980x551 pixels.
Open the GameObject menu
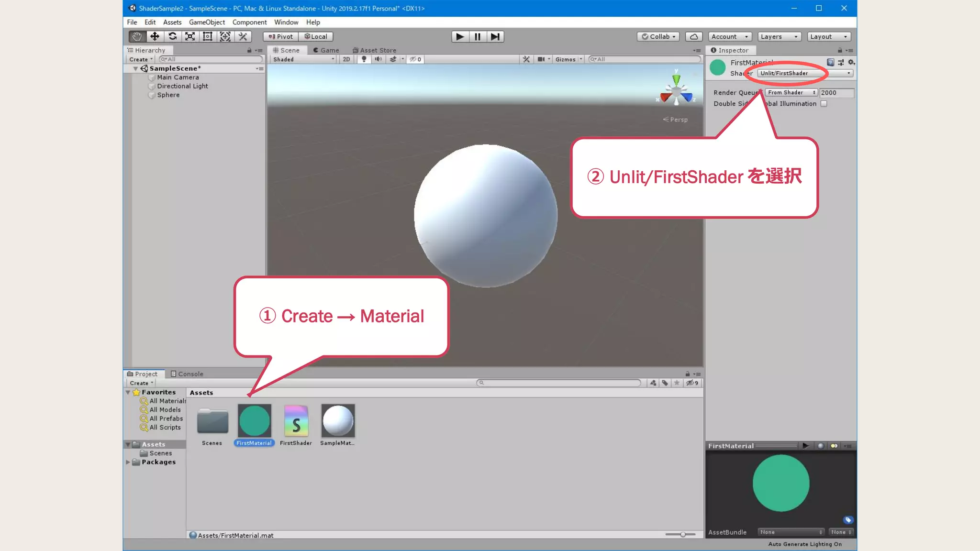pyautogui.click(x=207, y=22)
